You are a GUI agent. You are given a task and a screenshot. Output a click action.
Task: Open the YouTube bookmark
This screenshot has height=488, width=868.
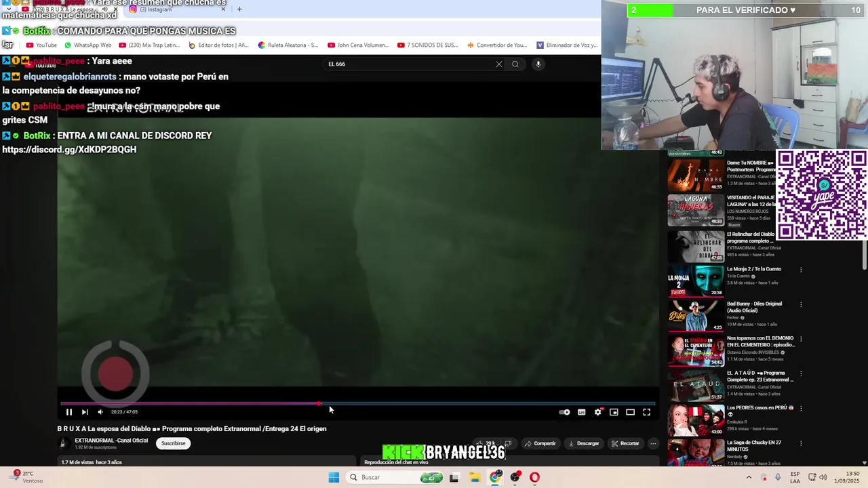pyautogui.click(x=41, y=45)
